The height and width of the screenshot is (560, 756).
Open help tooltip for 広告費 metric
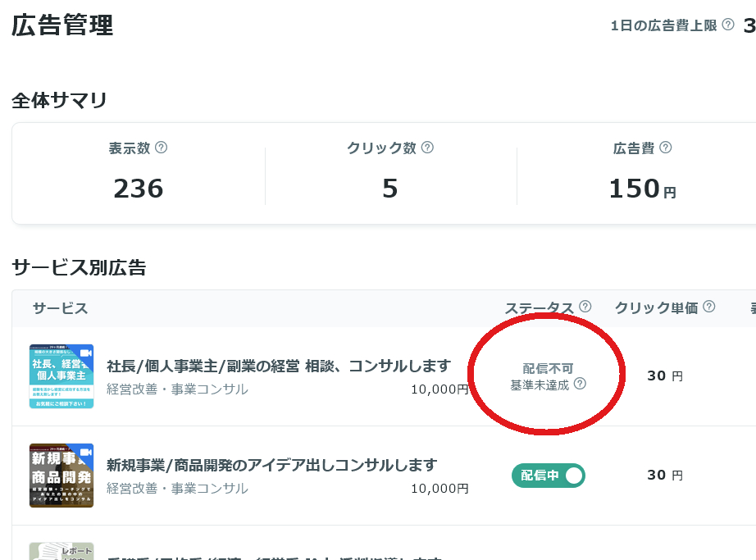coord(667,148)
